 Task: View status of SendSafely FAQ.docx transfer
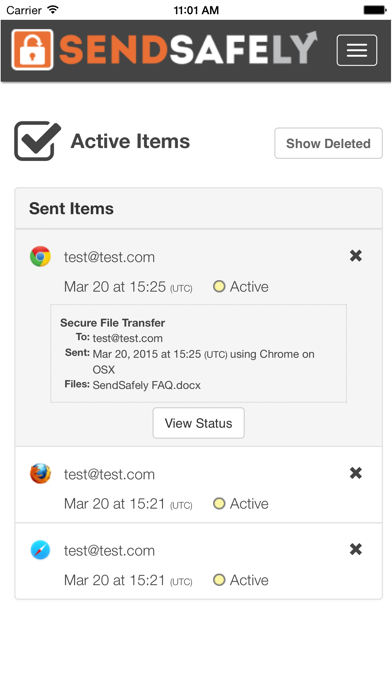[198, 423]
